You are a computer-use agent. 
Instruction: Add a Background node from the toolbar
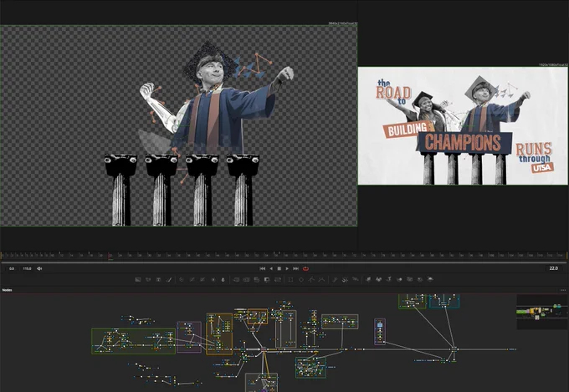point(138,280)
